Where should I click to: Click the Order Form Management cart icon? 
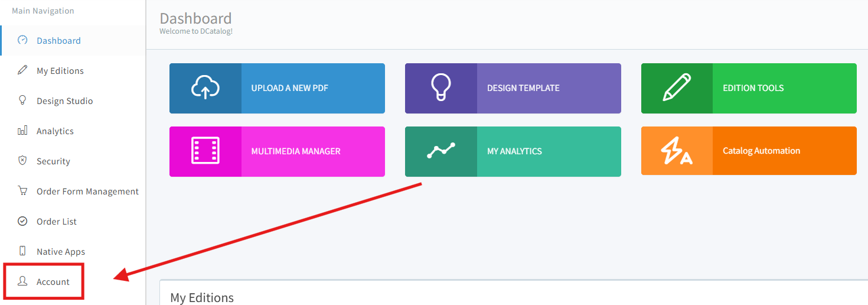pyautogui.click(x=22, y=191)
